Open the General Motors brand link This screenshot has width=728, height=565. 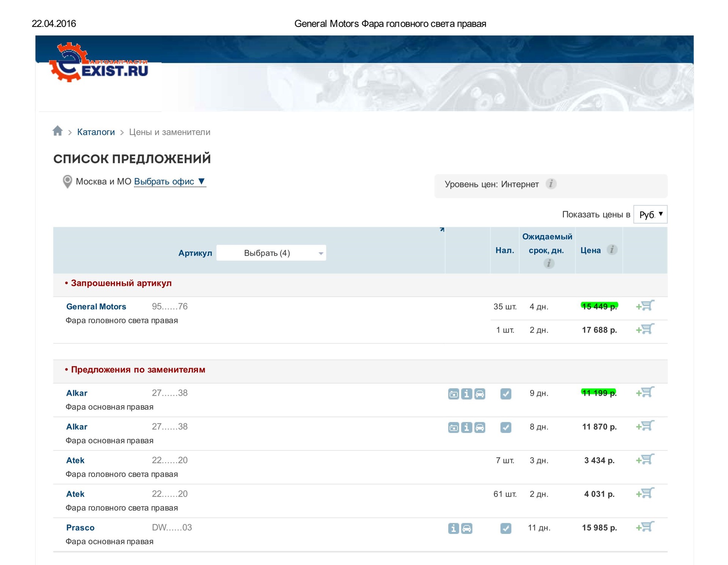96,307
